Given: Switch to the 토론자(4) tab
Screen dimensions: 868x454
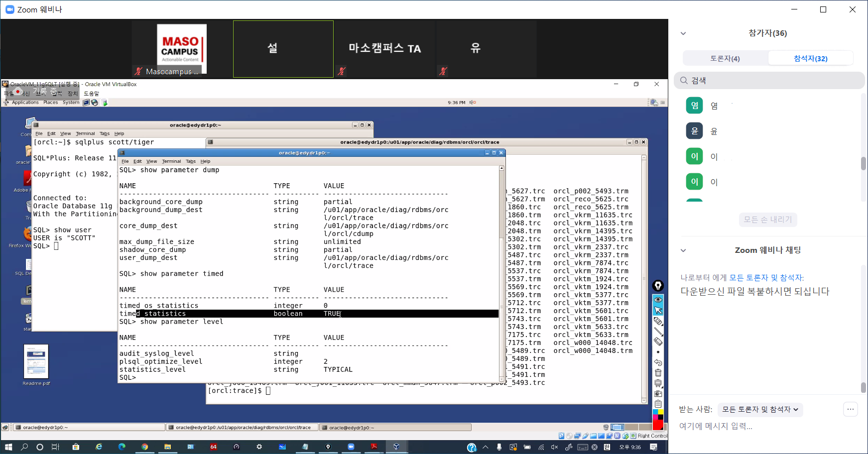Looking at the screenshot, I should [x=725, y=58].
